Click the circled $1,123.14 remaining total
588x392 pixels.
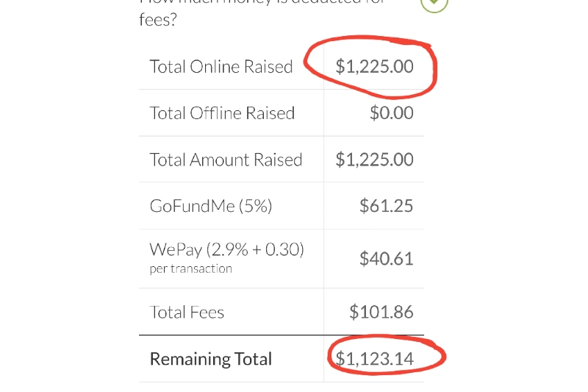tap(374, 359)
